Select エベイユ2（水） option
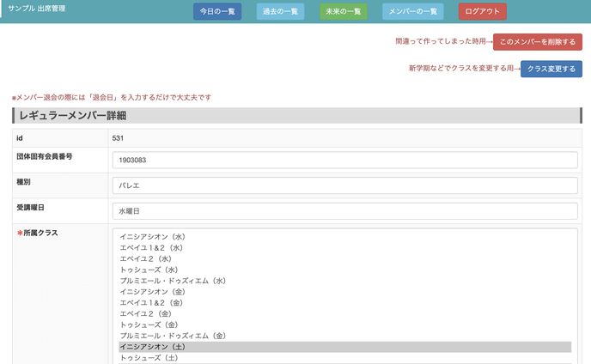591x364 pixels. tap(344, 259)
